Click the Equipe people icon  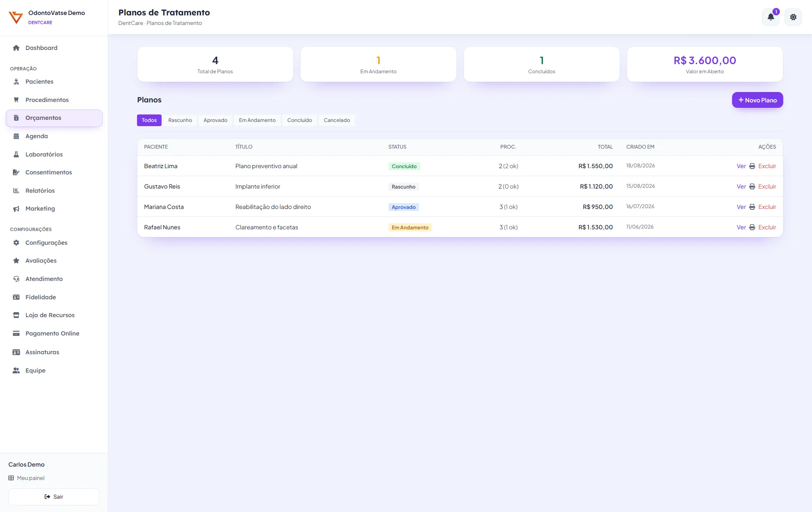[16, 370]
